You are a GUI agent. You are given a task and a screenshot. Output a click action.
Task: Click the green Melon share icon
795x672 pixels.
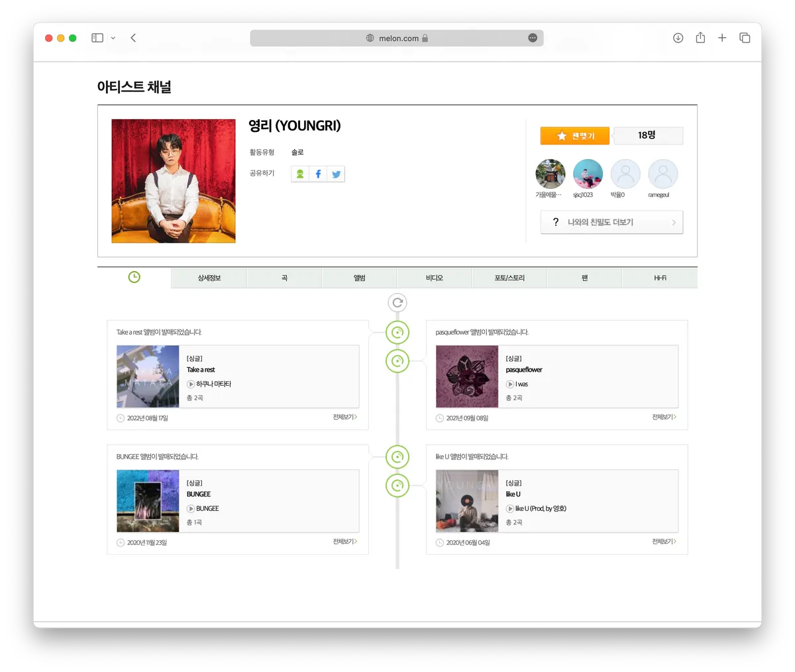[300, 174]
